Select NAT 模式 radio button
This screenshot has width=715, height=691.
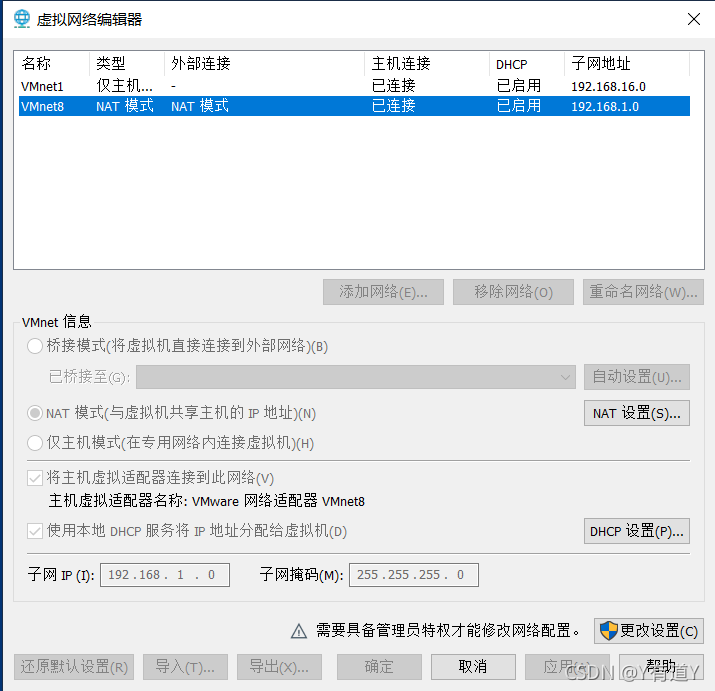35,413
